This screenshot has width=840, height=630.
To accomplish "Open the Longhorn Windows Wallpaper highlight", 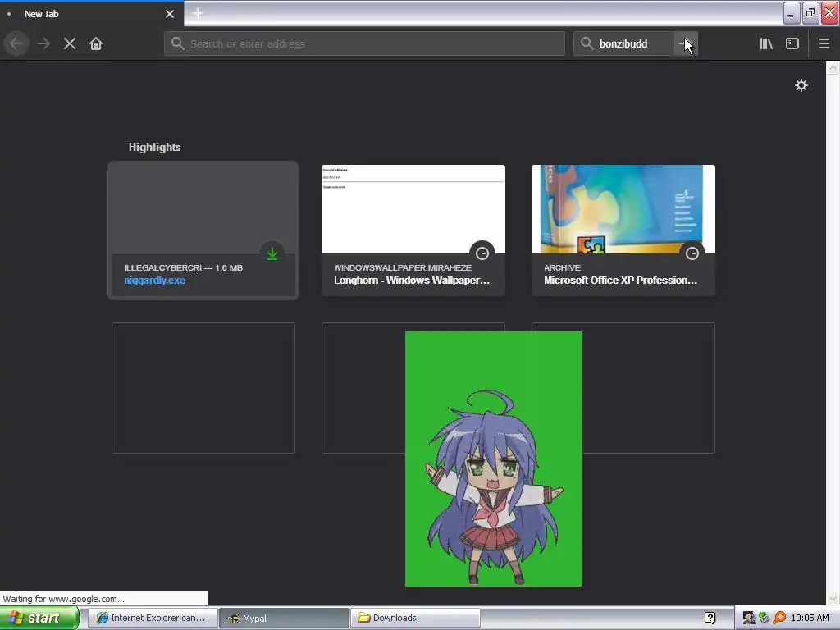I will [x=413, y=231].
